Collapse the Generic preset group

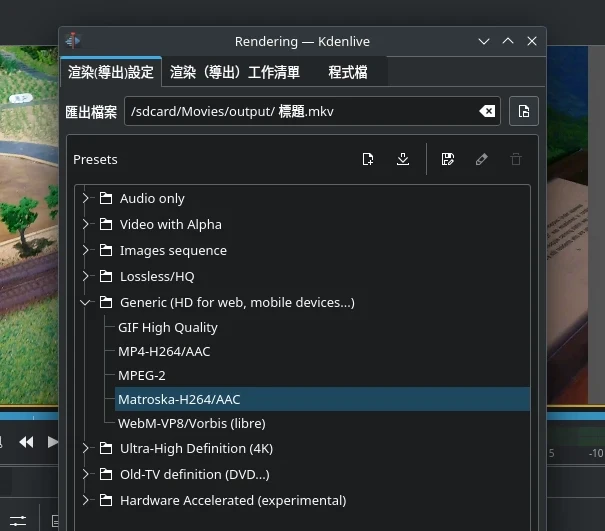(x=87, y=302)
